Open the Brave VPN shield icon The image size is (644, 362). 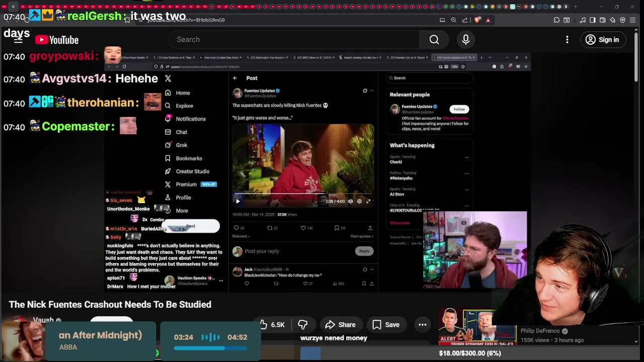[623, 20]
